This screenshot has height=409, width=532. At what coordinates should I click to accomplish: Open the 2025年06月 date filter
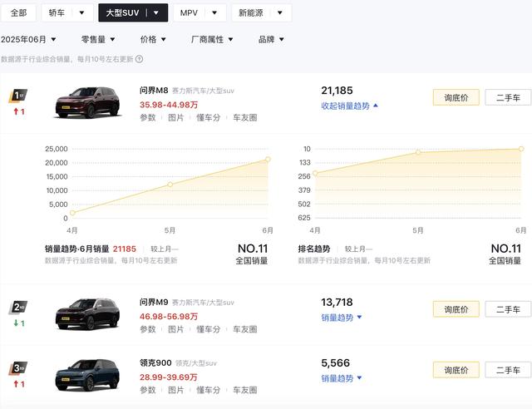[x=28, y=39]
